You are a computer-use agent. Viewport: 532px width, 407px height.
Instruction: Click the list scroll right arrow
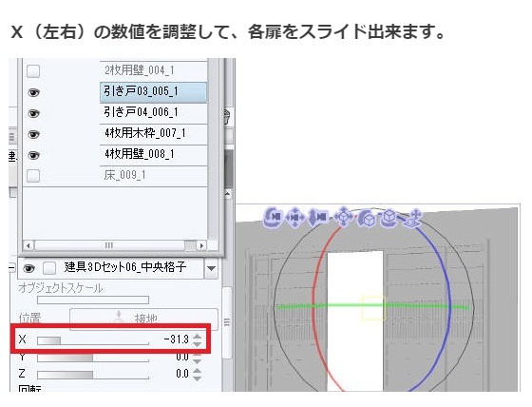tap(201, 245)
